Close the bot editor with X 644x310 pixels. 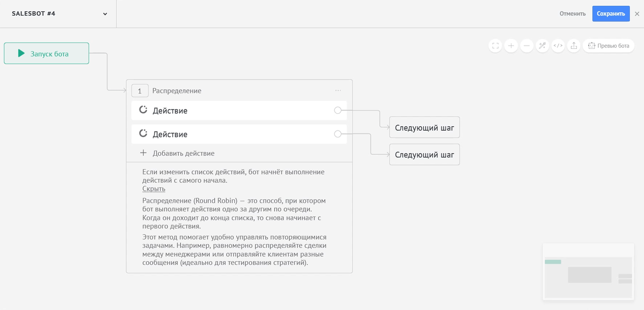pos(637,14)
